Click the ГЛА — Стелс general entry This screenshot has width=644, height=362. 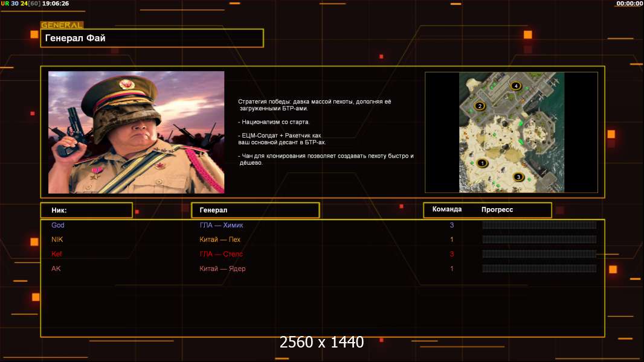(x=221, y=254)
